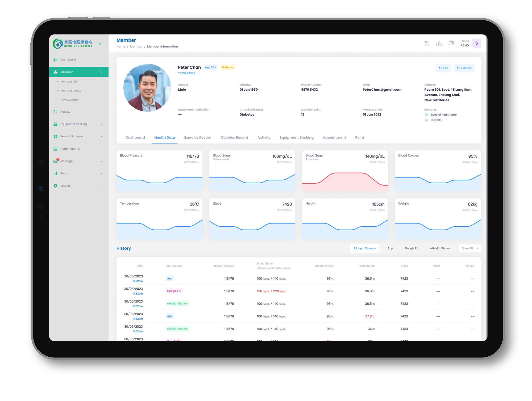Screen dimensions: 532x401
Task: Open the Show All dropdown
Action: (470, 248)
